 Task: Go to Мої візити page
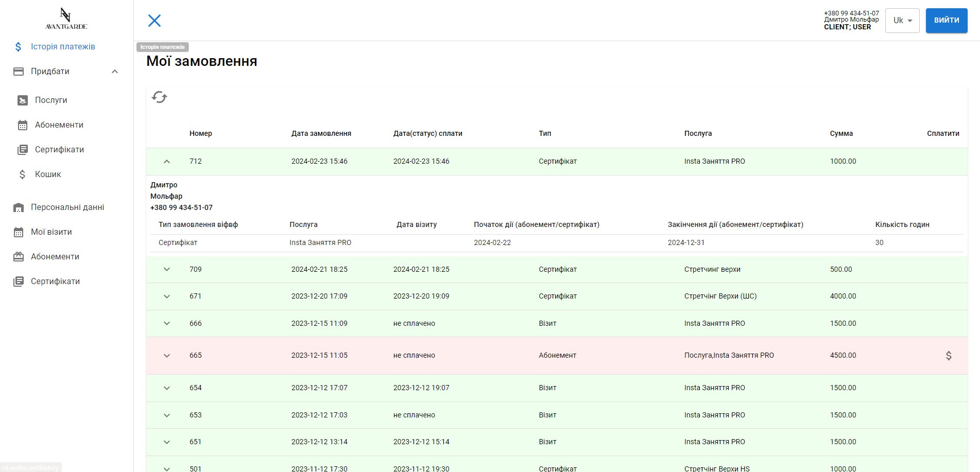point(51,232)
